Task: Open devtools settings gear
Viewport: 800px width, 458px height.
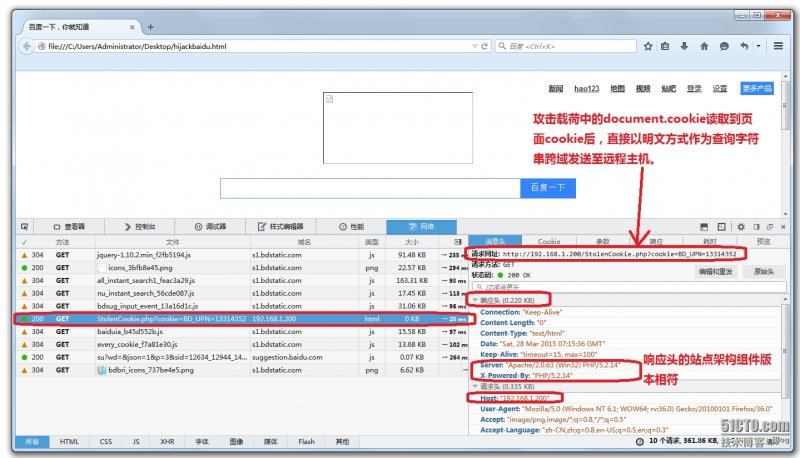Action: (x=741, y=226)
